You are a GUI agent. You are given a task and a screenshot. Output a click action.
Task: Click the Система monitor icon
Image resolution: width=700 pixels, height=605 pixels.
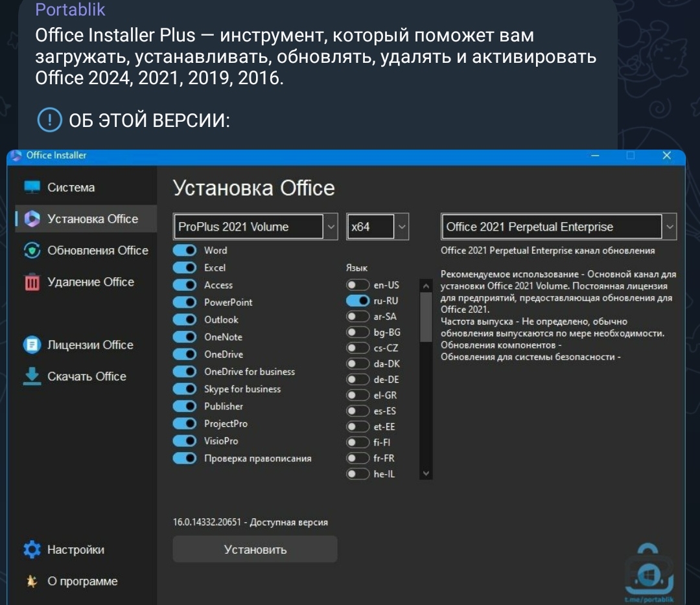coord(32,187)
